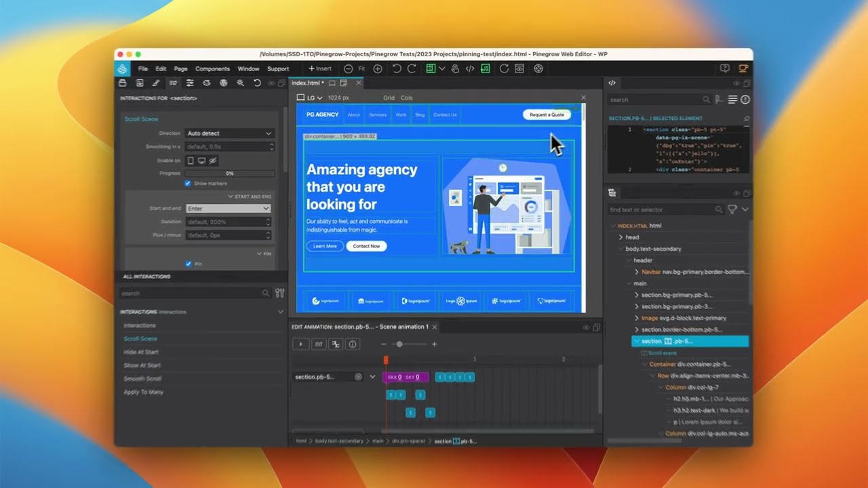The height and width of the screenshot is (488, 868).
Task: Expand the Navbar nav.bg-primary node
Action: coord(636,272)
